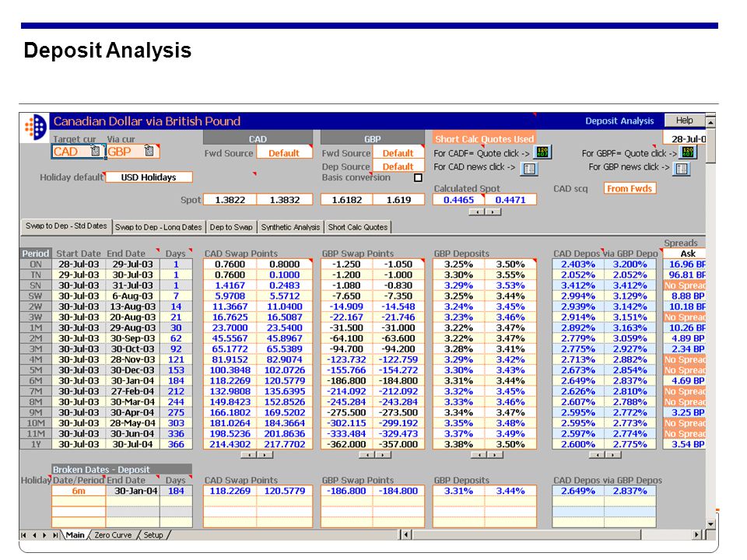Jump to last sheet with navigation arrow
Image resolution: width=747 pixels, height=560 pixels.
[55, 535]
